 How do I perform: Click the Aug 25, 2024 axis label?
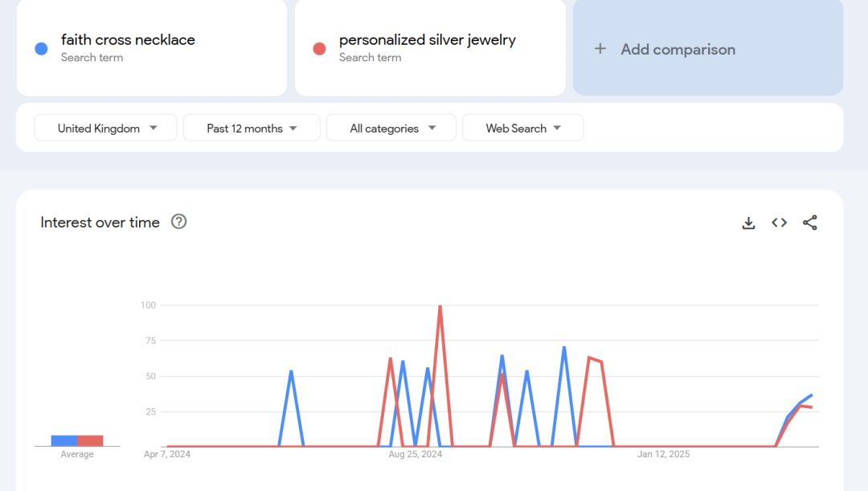point(415,455)
